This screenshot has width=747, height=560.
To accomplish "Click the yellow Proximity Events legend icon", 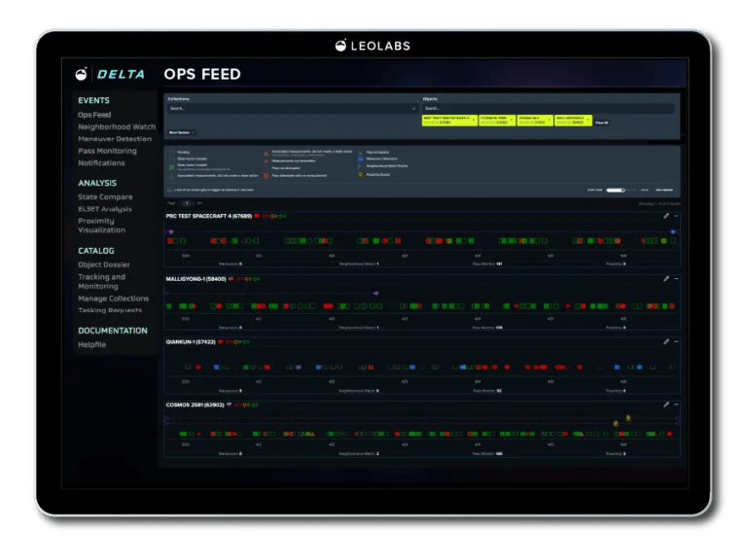I will click(x=360, y=174).
